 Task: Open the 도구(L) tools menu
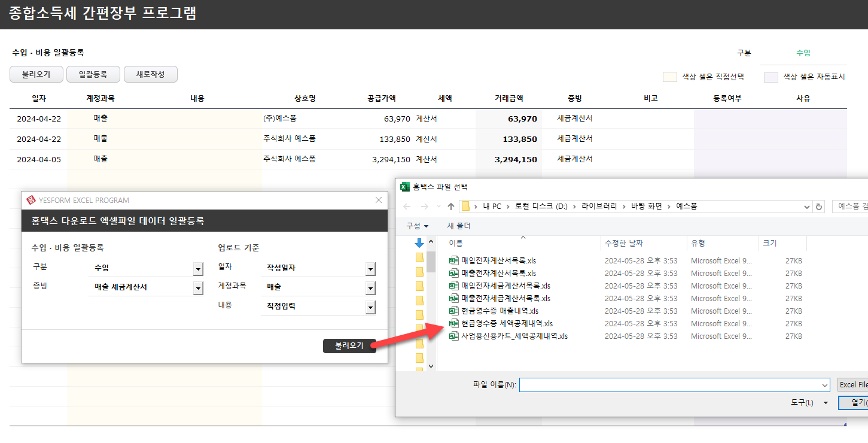[x=809, y=403]
